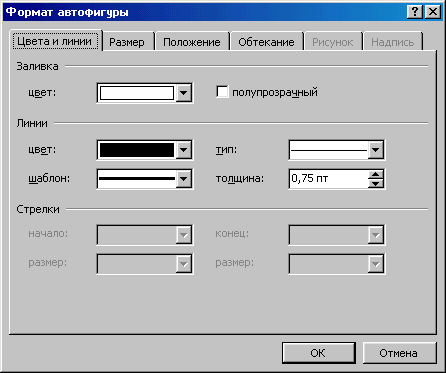The image size is (446, 373).
Task: Enable the полупрозрачный checkbox
Action: 222,92
